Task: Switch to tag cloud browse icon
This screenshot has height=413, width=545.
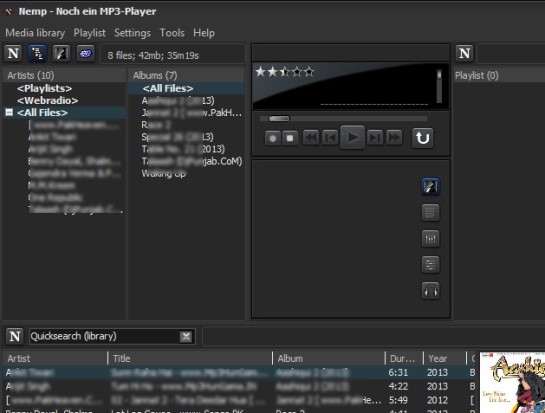Action: (86, 54)
